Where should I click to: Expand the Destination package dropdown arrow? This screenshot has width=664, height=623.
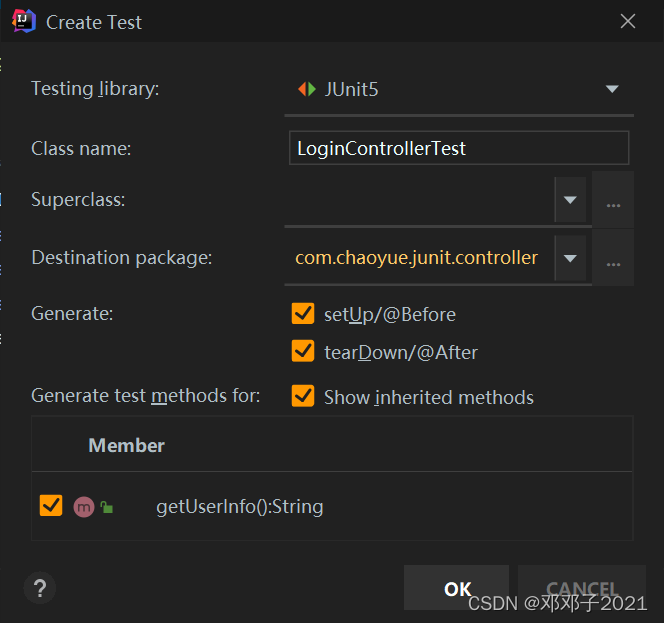pos(570,258)
